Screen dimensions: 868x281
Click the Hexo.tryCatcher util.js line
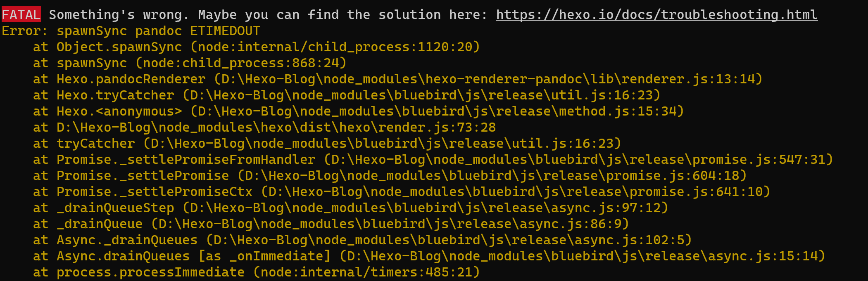[x=347, y=95]
